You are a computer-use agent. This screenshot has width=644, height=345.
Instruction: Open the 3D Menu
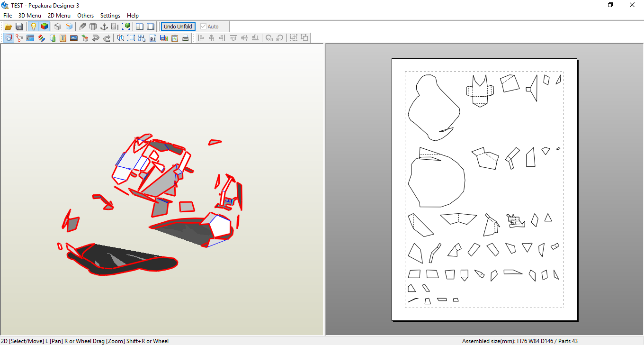click(x=30, y=16)
